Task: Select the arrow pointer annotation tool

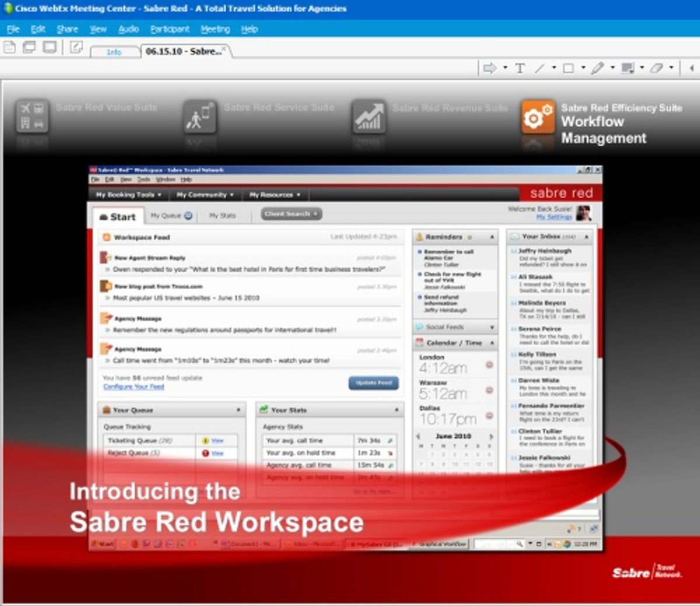Action: coord(490,68)
